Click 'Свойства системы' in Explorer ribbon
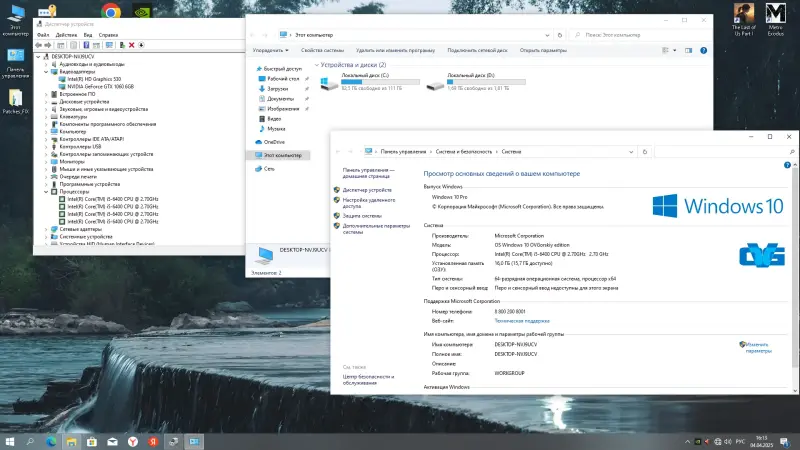This screenshot has width=800, height=450. [x=322, y=51]
